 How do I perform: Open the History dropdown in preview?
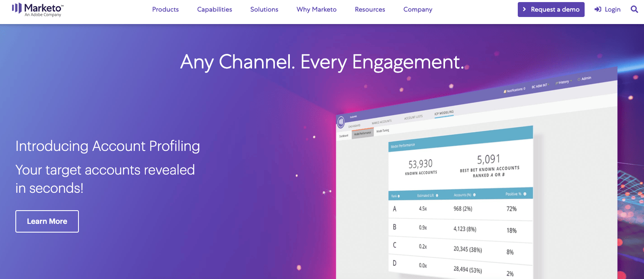coord(563,82)
